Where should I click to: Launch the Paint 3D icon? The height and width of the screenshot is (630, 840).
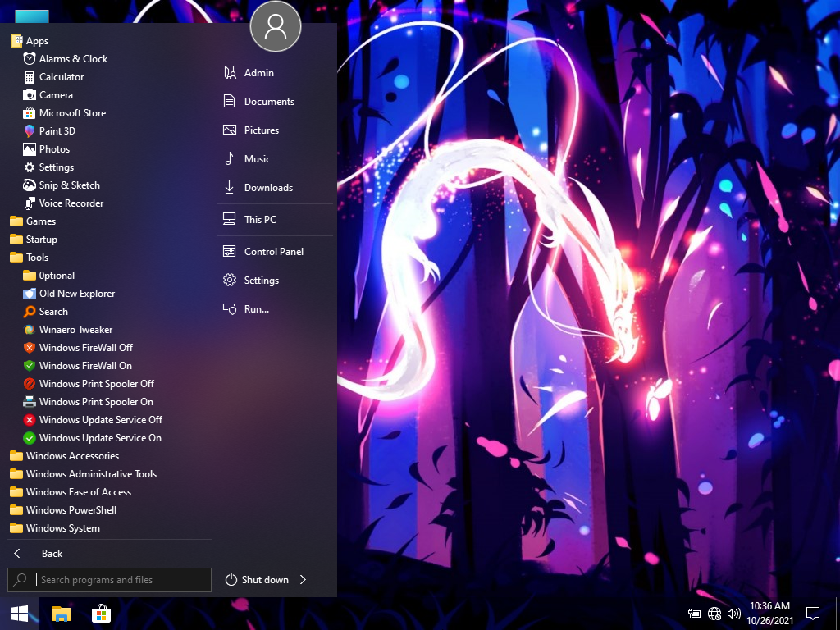pos(30,131)
